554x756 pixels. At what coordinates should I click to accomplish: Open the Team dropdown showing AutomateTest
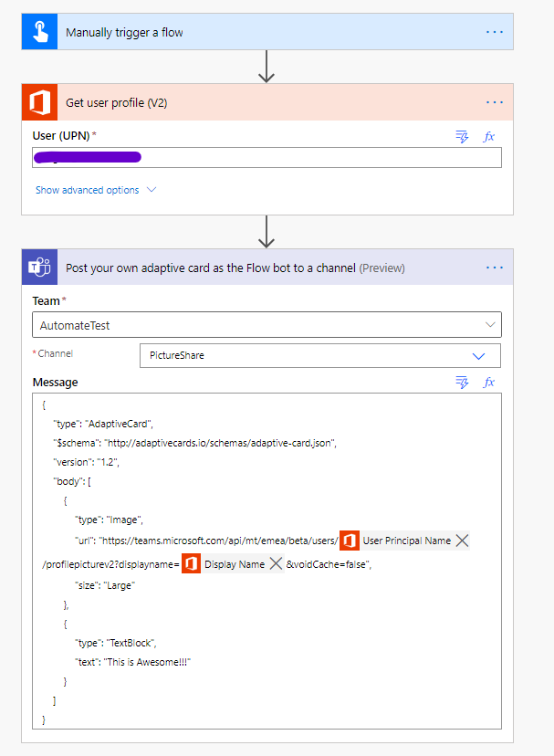tap(267, 324)
